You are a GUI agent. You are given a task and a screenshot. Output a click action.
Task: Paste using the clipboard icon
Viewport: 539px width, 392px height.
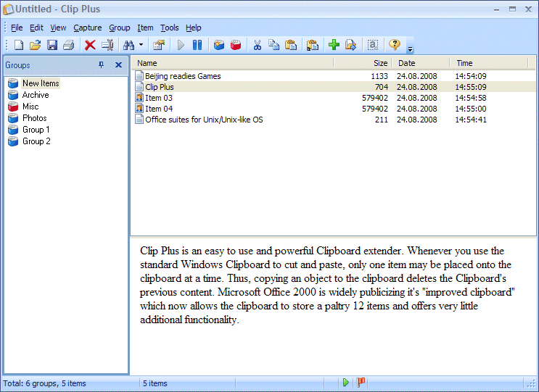click(291, 45)
